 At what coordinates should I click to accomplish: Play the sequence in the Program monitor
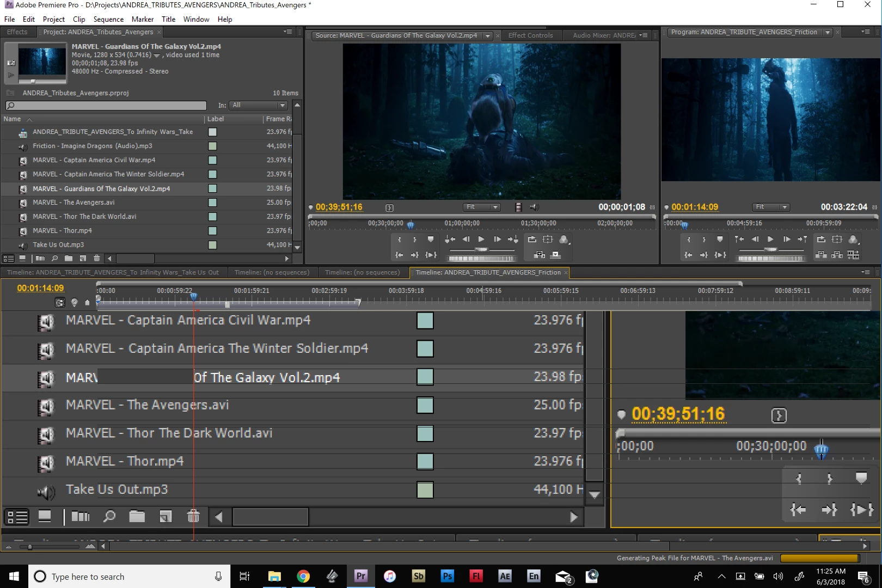pyautogui.click(x=770, y=239)
